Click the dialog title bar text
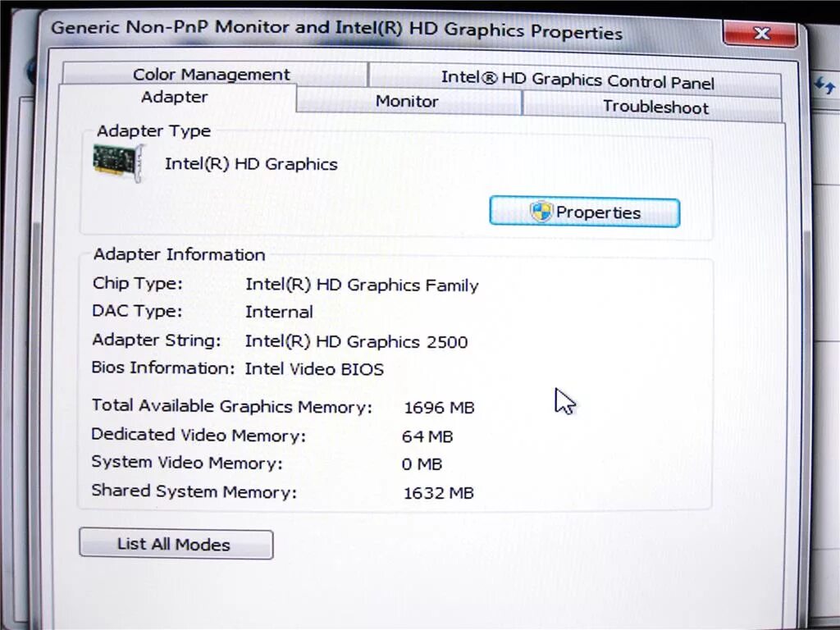 click(336, 29)
